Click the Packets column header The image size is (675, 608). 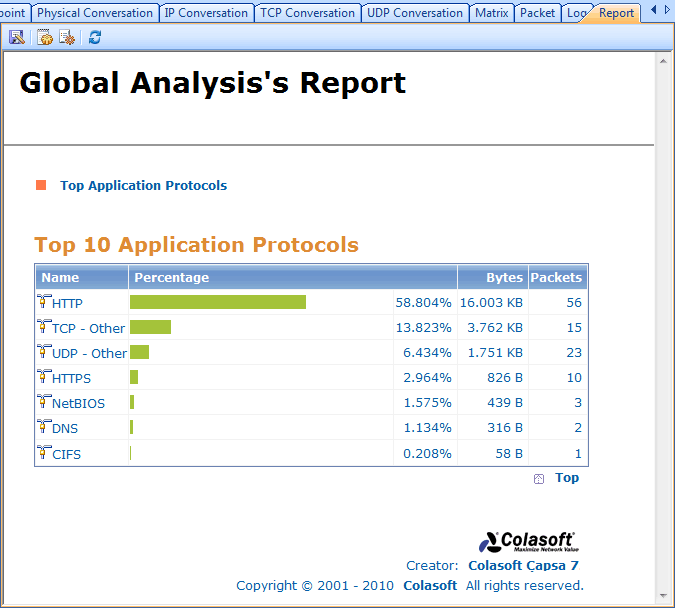pyautogui.click(x=558, y=277)
